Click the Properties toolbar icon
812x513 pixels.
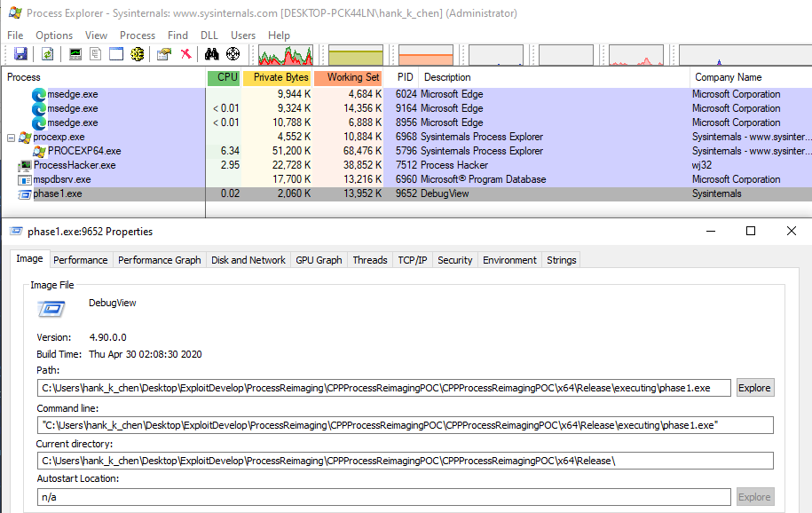click(164, 54)
